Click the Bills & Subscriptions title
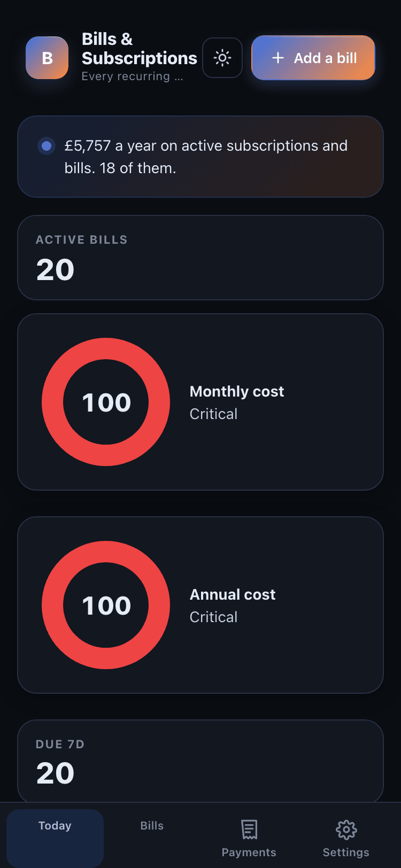The image size is (401, 868). tap(140, 49)
